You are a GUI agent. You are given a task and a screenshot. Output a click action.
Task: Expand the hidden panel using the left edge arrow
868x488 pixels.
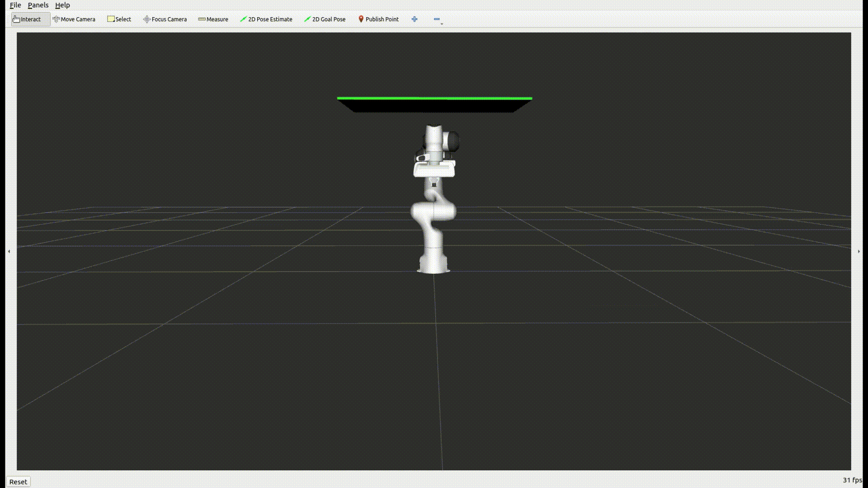[9, 252]
